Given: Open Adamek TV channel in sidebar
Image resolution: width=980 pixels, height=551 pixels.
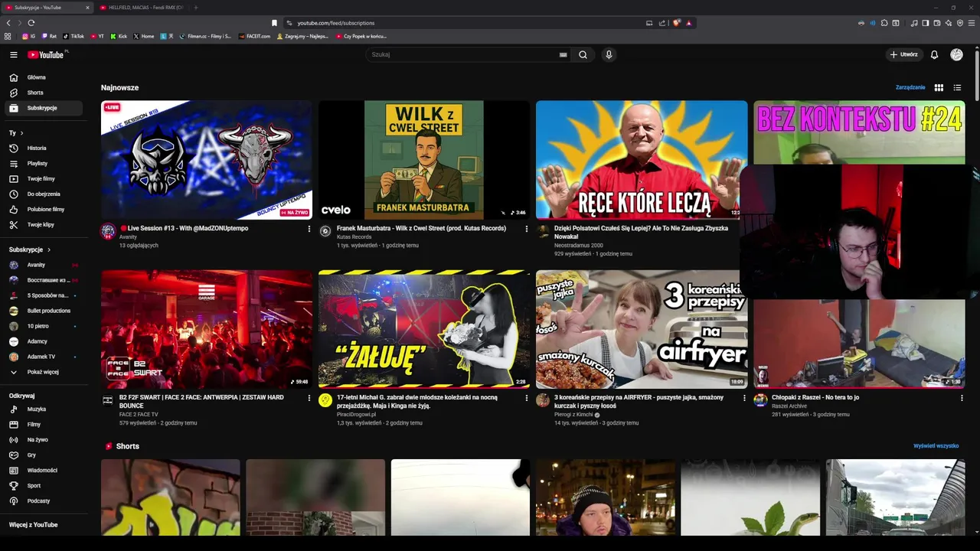Looking at the screenshot, I should [44, 357].
